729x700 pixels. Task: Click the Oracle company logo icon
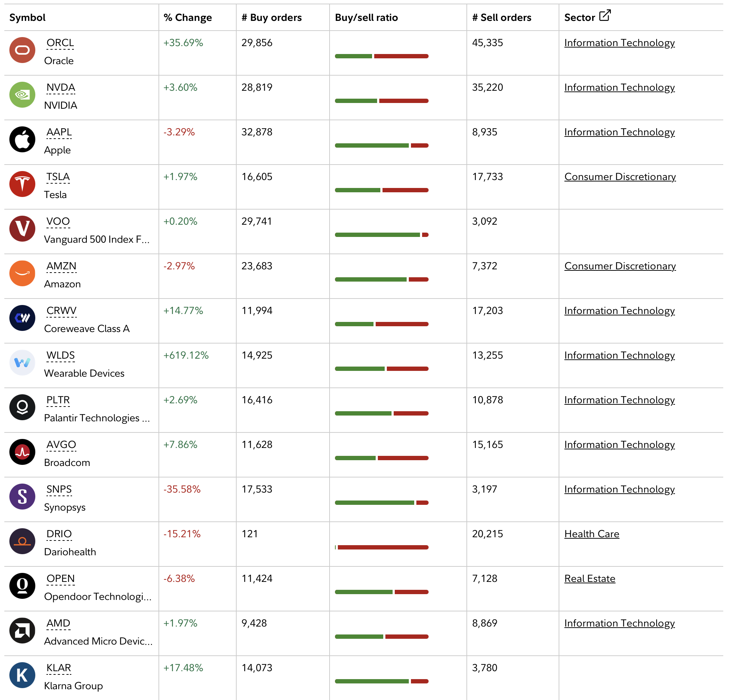pos(22,50)
